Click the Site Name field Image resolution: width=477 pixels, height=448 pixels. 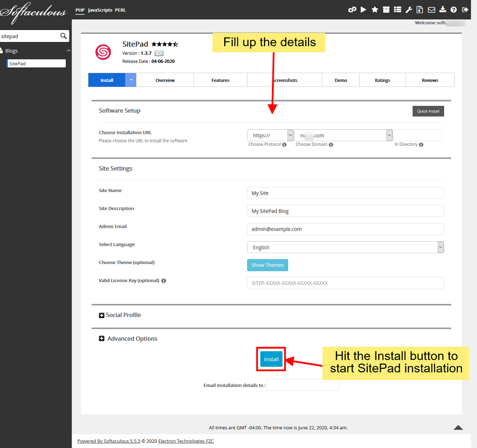(345, 193)
